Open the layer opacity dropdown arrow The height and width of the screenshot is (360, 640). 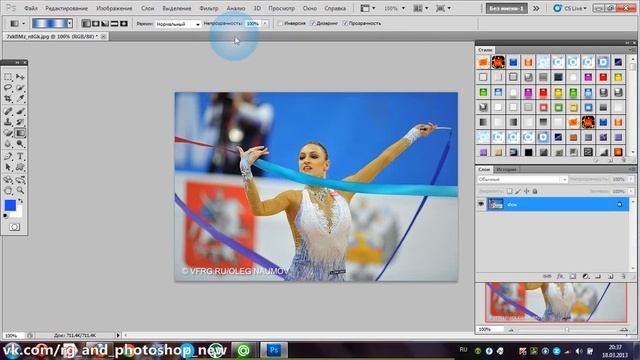pos(631,180)
